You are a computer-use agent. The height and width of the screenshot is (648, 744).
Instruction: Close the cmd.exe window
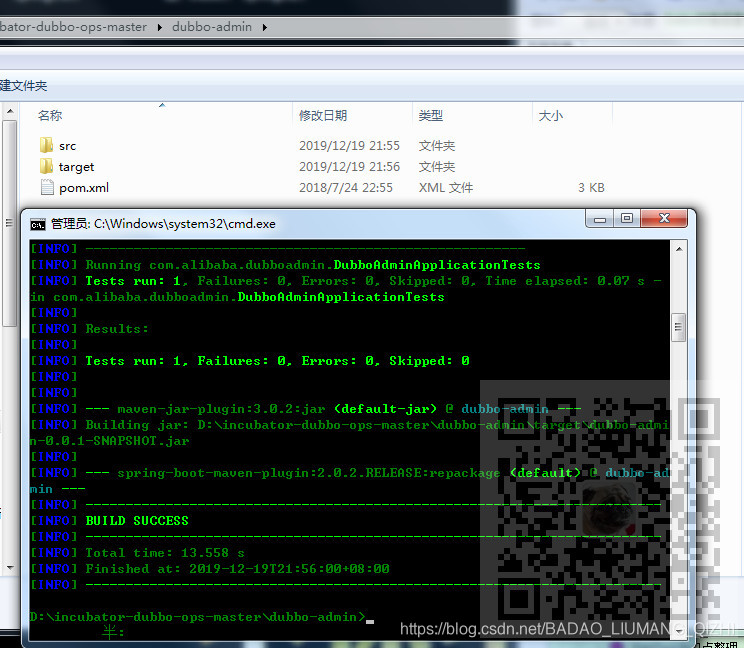coord(664,219)
